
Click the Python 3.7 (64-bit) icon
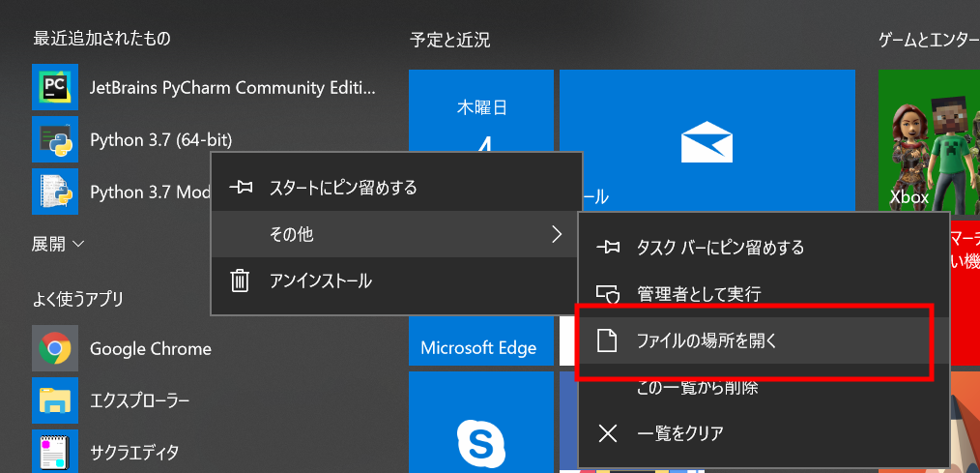click(55, 139)
